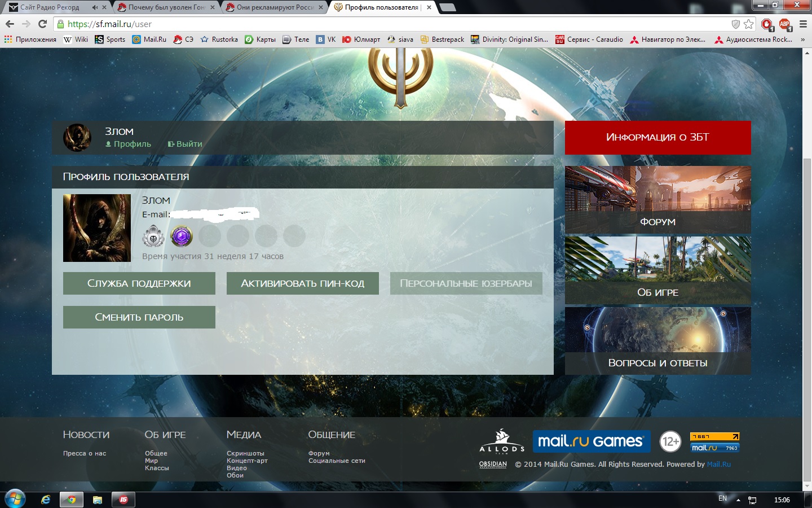812x508 pixels.
Task: Click the silver shield achievement badge
Action: (x=153, y=236)
